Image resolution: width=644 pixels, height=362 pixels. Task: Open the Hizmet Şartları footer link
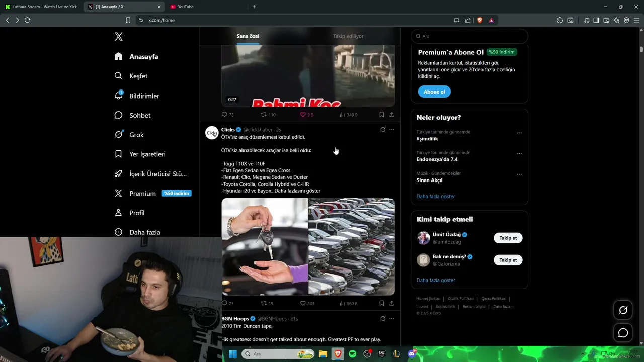tap(428, 299)
